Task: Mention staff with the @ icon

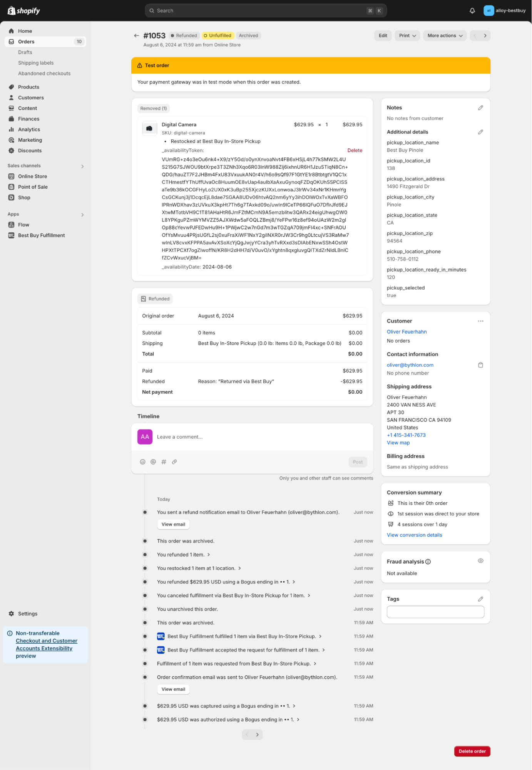Action: 153,462
